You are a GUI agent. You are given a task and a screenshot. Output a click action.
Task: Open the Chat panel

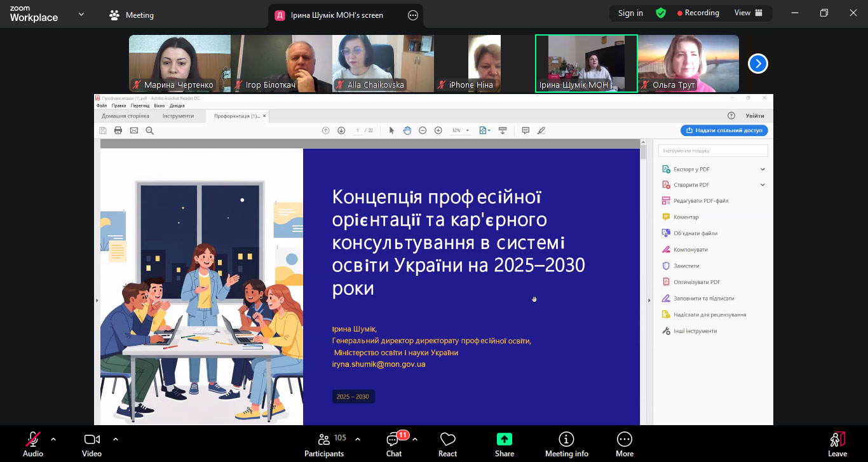(x=394, y=443)
